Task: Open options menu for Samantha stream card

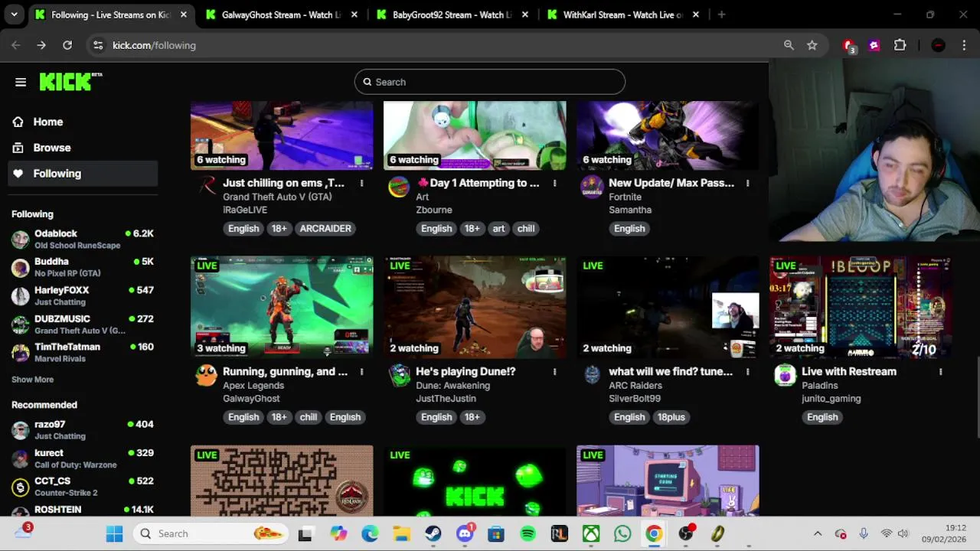Action: [747, 183]
